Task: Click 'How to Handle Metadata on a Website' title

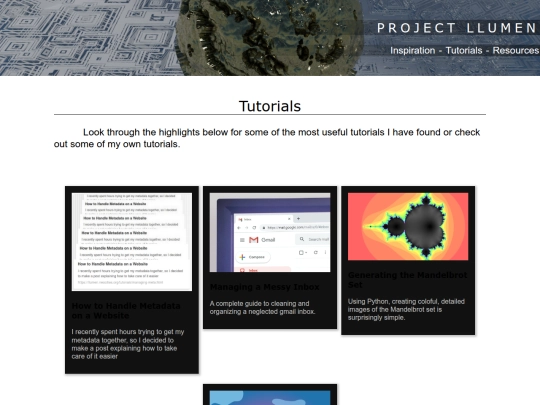Action: click(126, 311)
